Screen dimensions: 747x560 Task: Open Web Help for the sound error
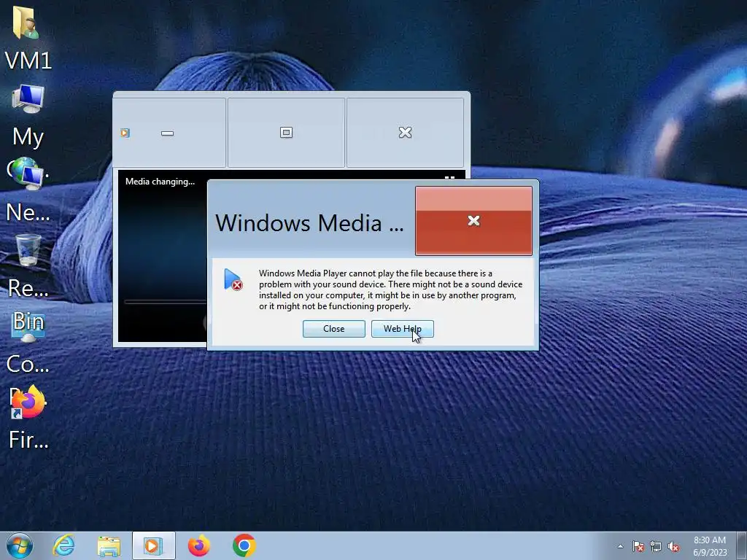[402, 329]
